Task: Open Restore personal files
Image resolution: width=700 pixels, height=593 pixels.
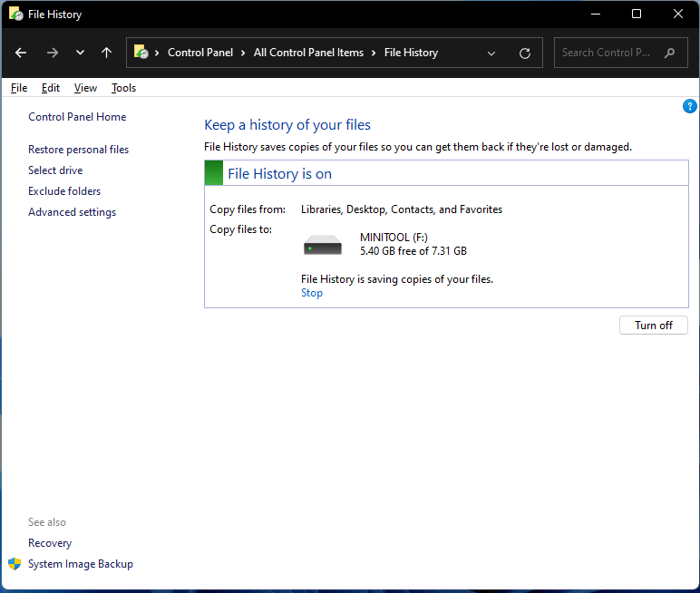Action: tap(78, 150)
